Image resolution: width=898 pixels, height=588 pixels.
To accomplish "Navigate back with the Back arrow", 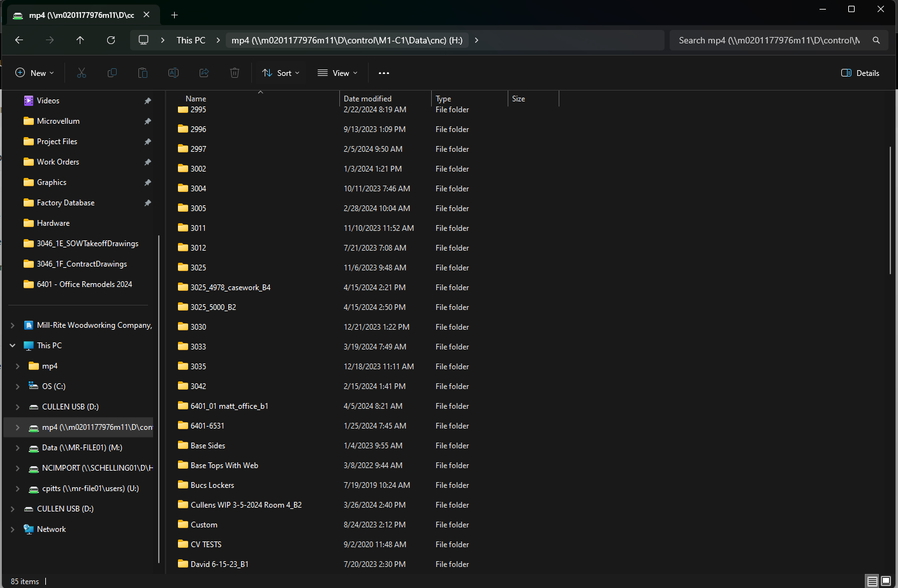I will point(19,40).
